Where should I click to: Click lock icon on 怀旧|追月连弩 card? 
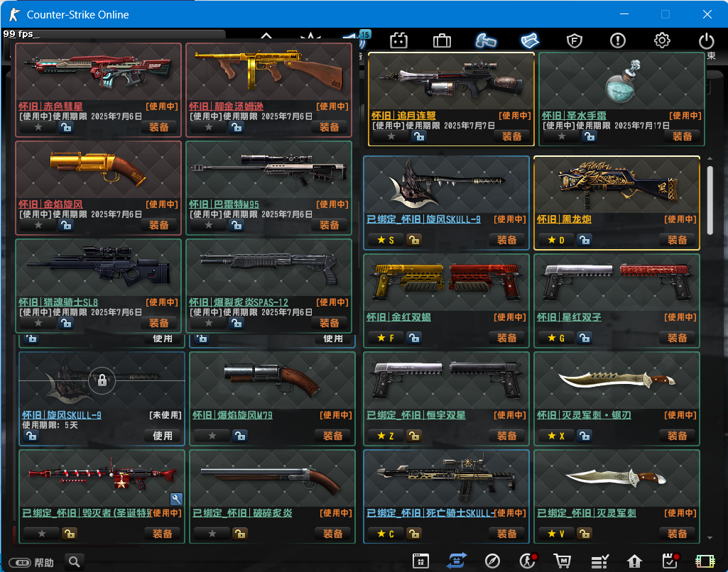(x=419, y=136)
